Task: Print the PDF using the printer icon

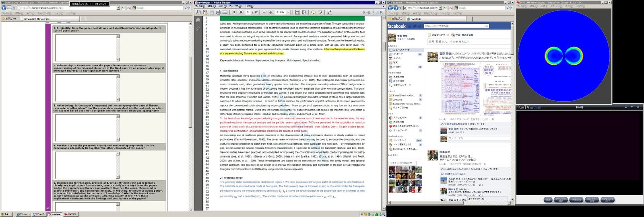Action: 218,12
